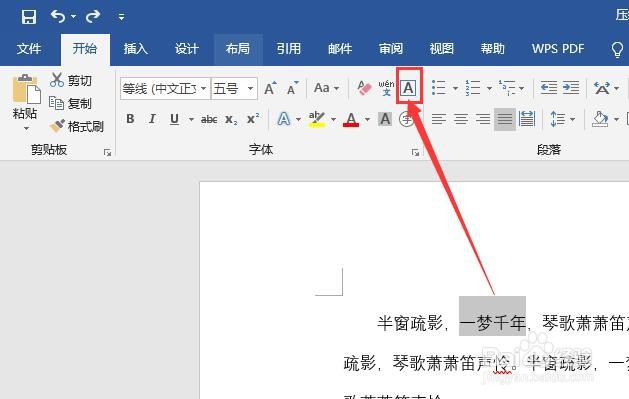629x399 pixels.
Task: Justify the paragraph text
Action: click(505, 119)
